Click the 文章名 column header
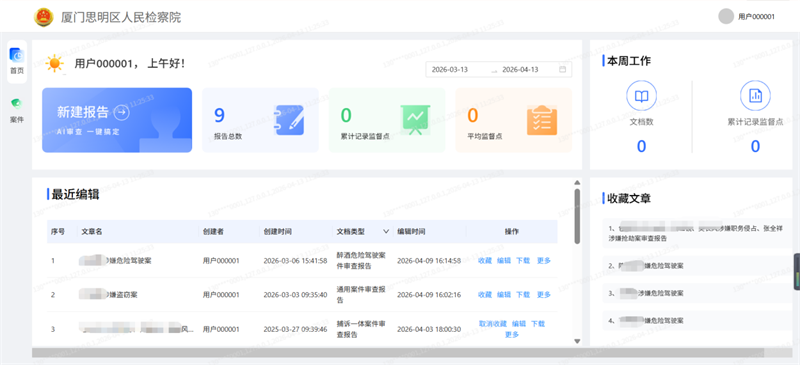Image resolution: width=800 pixels, height=365 pixels. point(92,231)
